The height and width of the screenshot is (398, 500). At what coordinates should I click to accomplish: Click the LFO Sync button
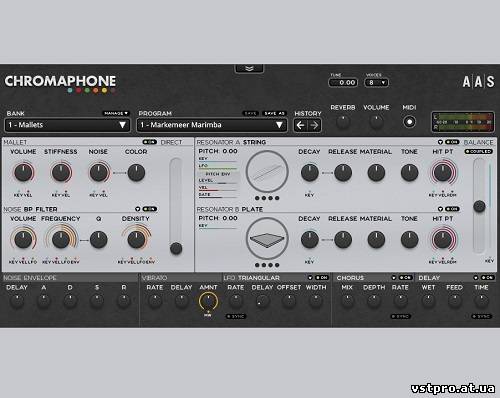[x=236, y=316]
